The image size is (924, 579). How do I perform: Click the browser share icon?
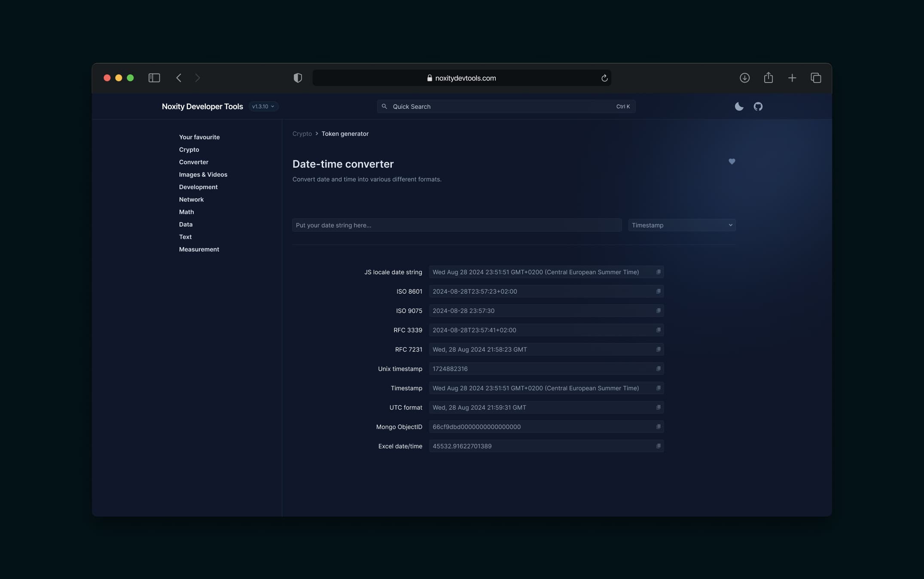[x=768, y=78]
